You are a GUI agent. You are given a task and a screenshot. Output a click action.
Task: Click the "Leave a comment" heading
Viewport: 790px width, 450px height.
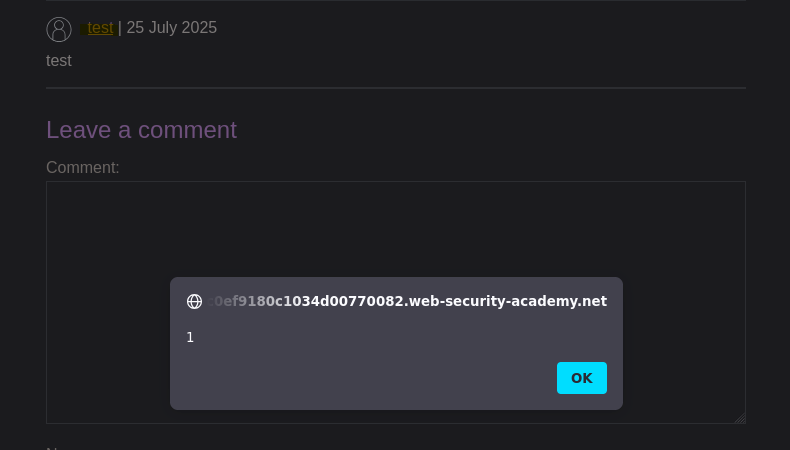click(x=142, y=130)
